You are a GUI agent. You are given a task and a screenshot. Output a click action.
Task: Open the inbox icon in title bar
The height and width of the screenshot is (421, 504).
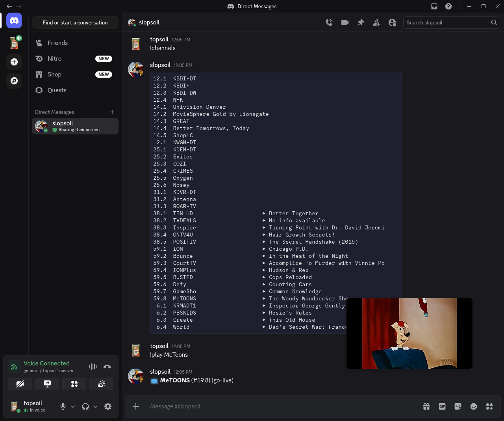[x=434, y=6]
